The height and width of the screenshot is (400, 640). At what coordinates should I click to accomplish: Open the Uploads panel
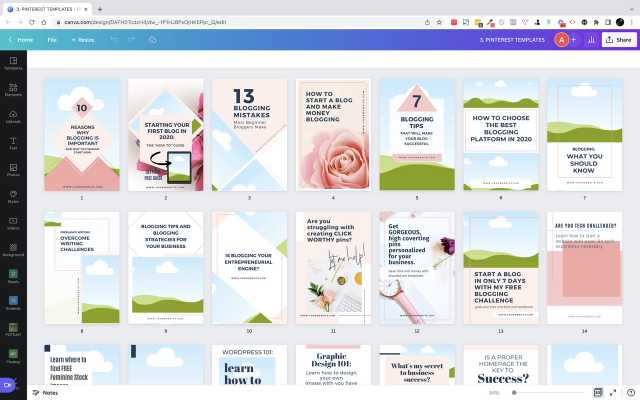coord(13,117)
